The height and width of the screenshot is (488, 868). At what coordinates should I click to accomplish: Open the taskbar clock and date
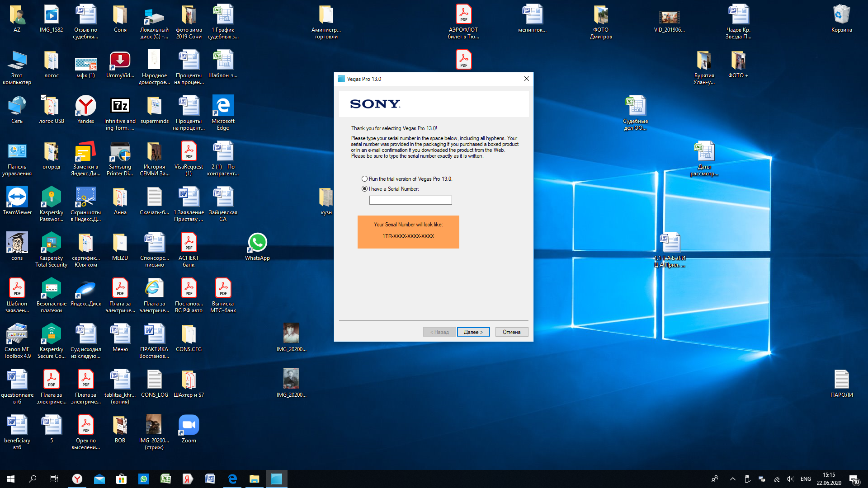tap(829, 479)
